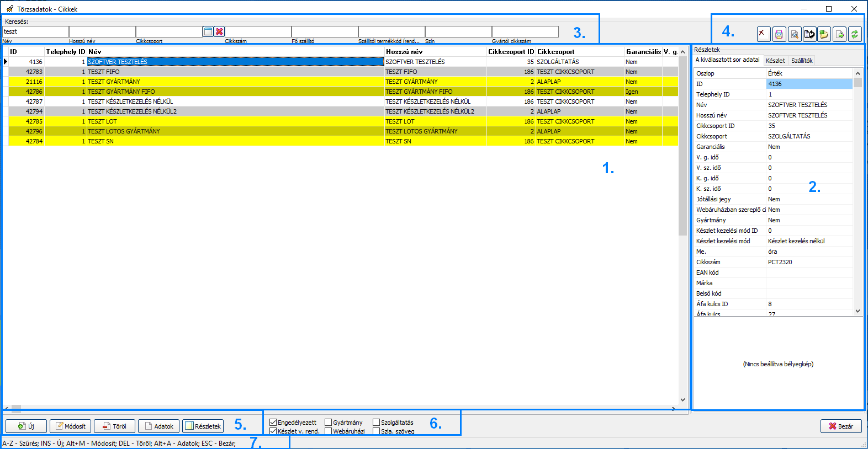868x449 pixels.
Task: Clear Cikkcsoport filter with the red X icon
Action: pos(219,32)
